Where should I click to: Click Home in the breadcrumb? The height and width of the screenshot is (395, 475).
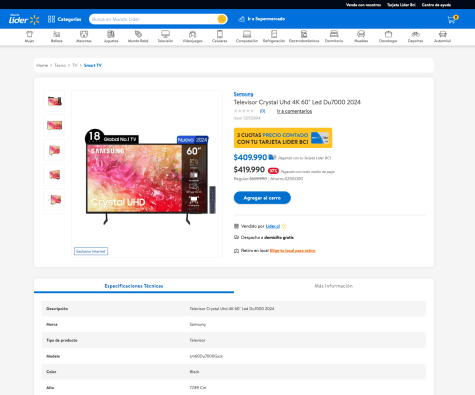click(42, 65)
